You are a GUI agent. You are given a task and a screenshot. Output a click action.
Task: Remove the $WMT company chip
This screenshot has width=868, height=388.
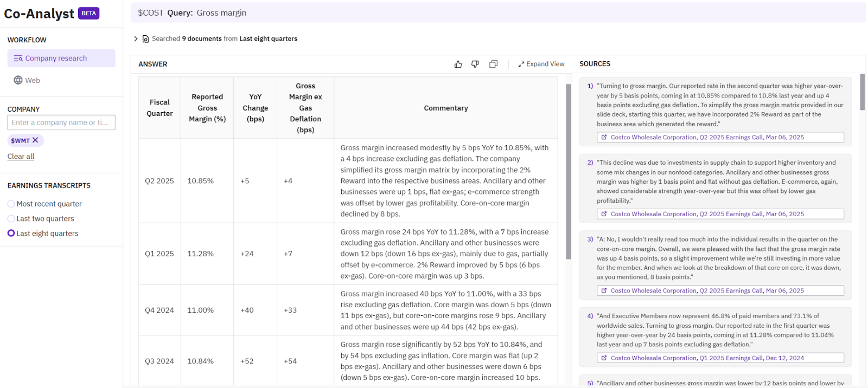(x=35, y=140)
